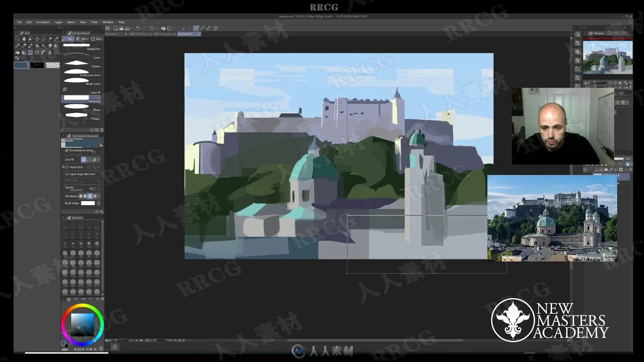Image resolution: width=644 pixels, height=362 pixels.
Task: Choose the first anti-aliasing option
Action: [80, 196]
